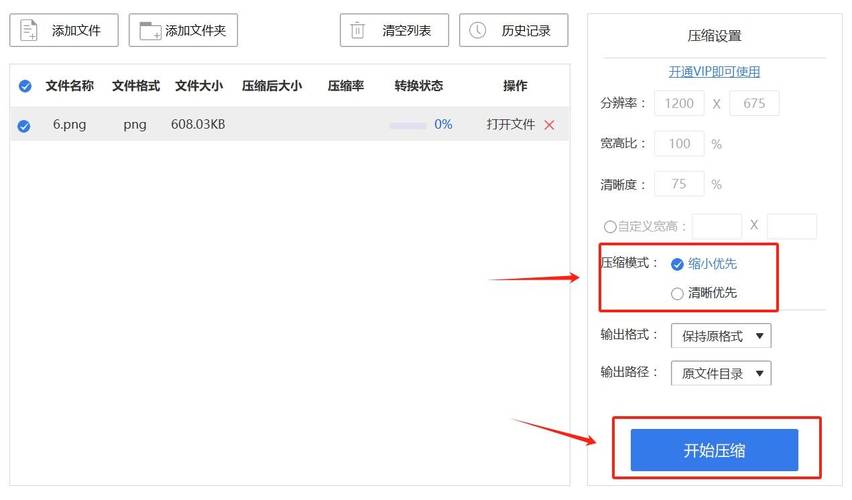Click the 压缩设置 panel title
This screenshot has height=500, width=852.
tap(714, 36)
